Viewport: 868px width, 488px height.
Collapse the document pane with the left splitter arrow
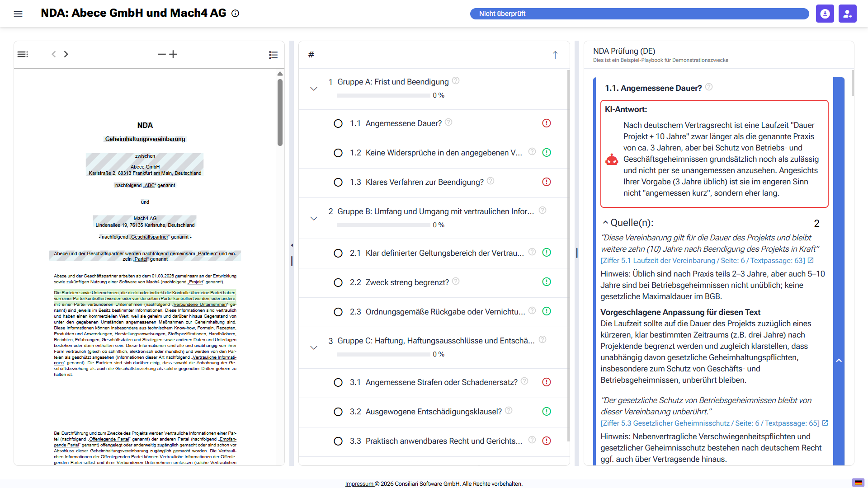[292, 245]
